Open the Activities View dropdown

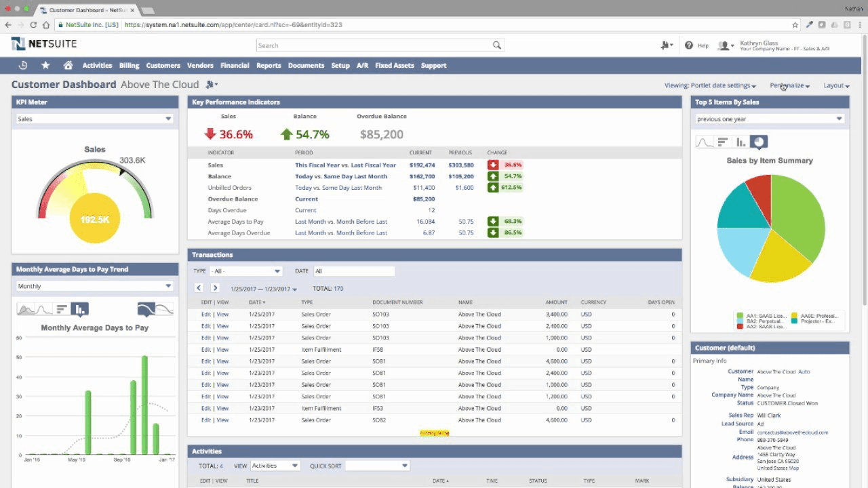pyautogui.click(x=275, y=466)
